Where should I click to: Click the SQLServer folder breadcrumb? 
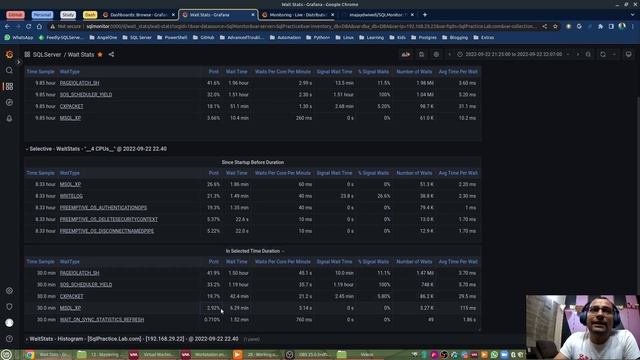(47, 54)
